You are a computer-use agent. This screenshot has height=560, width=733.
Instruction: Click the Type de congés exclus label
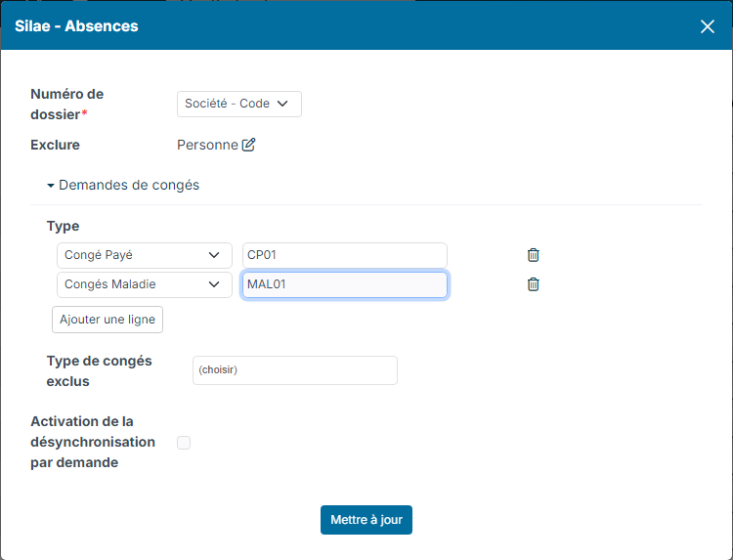(x=99, y=371)
